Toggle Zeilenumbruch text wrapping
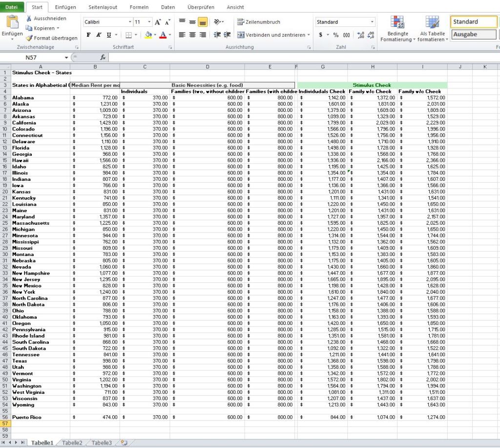Screen dimensions: 500x448 259,22
